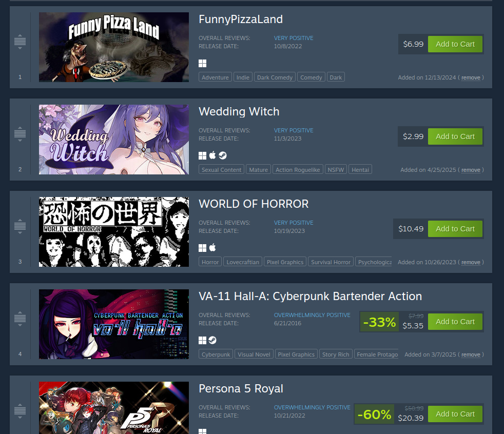
Task: Add Persona 5 Royal to cart
Action: tap(455, 414)
